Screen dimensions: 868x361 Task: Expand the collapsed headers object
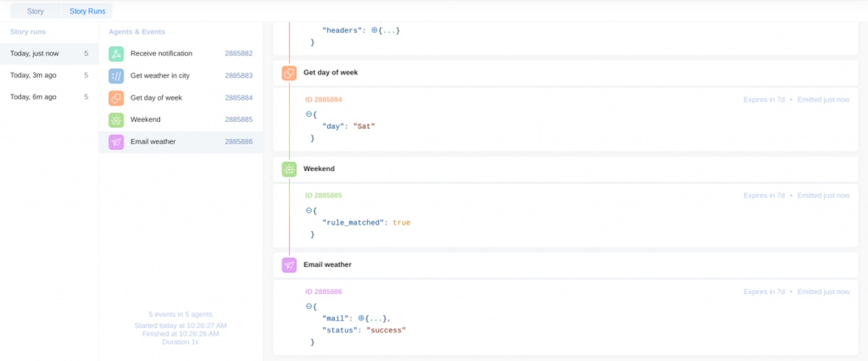pos(374,30)
